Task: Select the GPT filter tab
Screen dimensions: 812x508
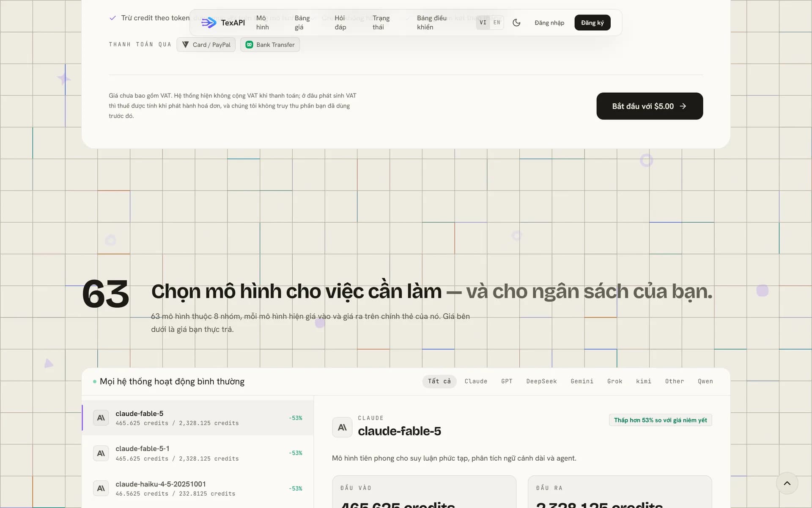Action: [507, 381]
